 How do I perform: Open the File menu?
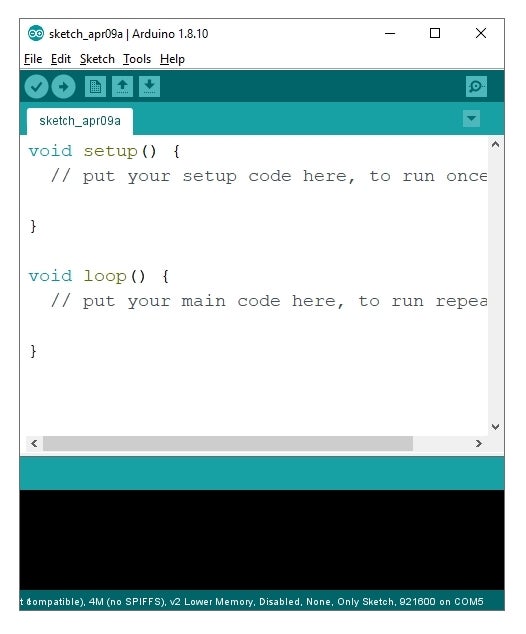coord(33,59)
